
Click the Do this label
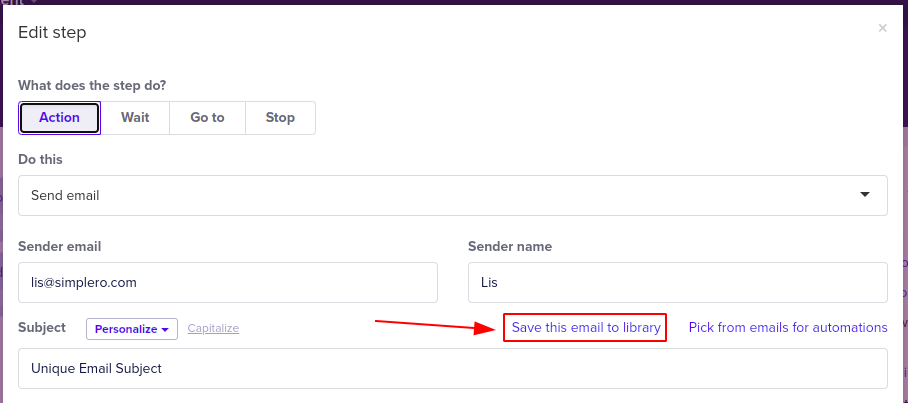41,159
